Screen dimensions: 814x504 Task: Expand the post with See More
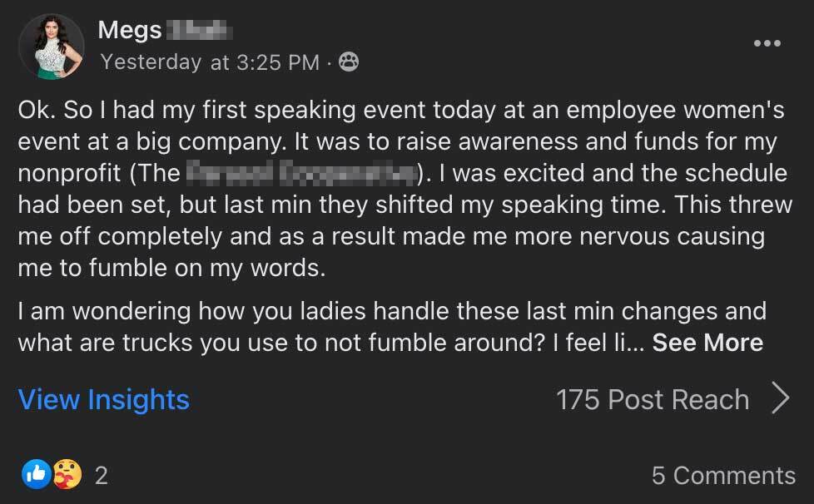707,343
